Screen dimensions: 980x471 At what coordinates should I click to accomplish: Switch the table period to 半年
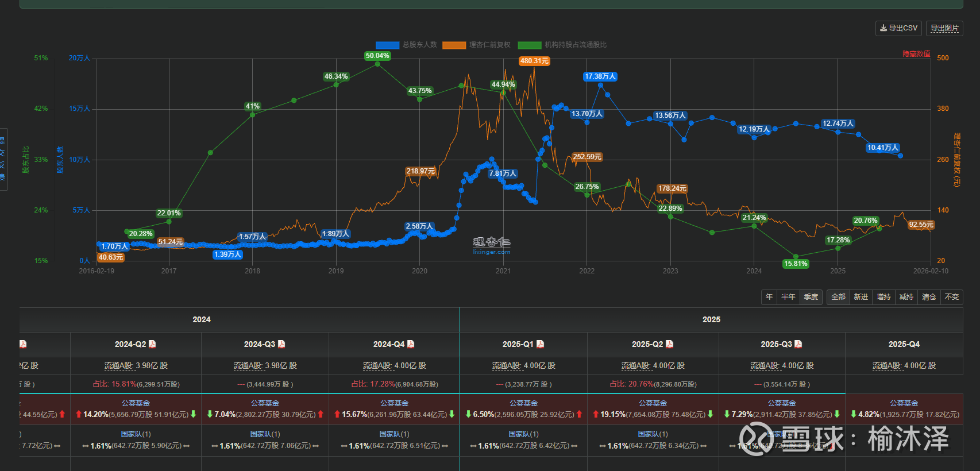(x=788, y=297)
